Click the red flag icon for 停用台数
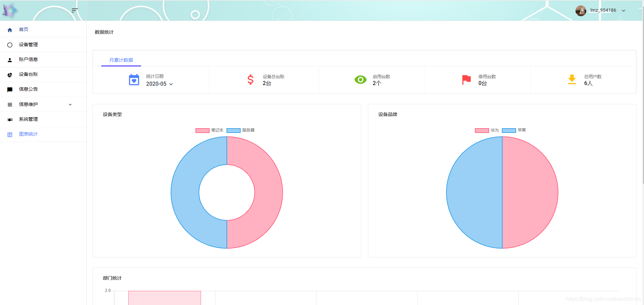 (466, 80)
